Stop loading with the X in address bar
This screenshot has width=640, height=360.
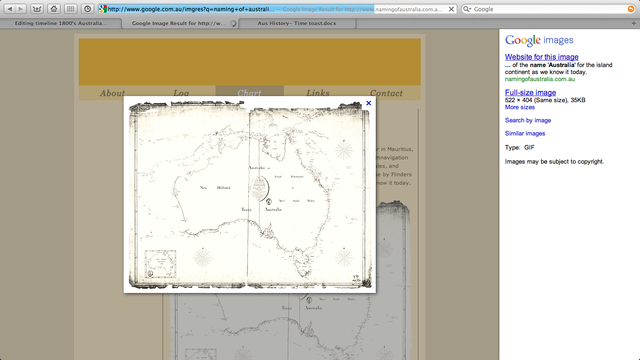pyautogui.click(x=451, y=9)
